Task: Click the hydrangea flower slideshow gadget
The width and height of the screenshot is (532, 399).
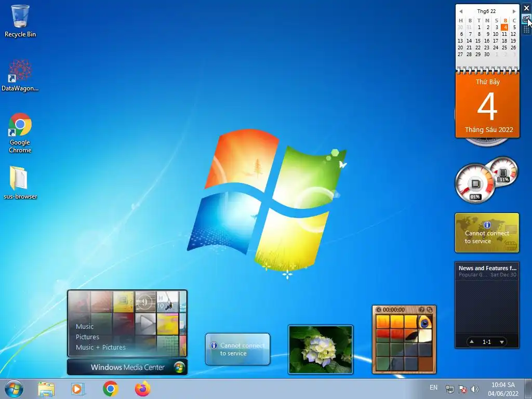Action: click(320, 350)
